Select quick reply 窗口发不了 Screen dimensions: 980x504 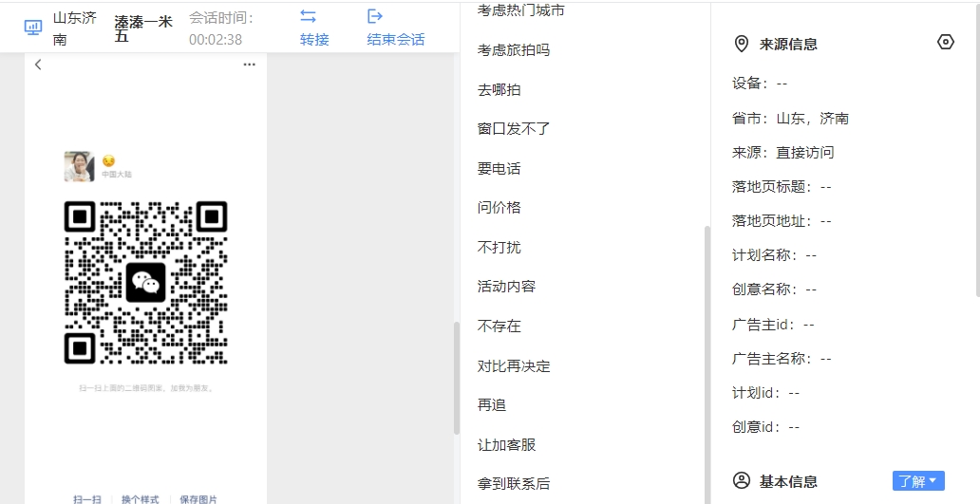514,129
